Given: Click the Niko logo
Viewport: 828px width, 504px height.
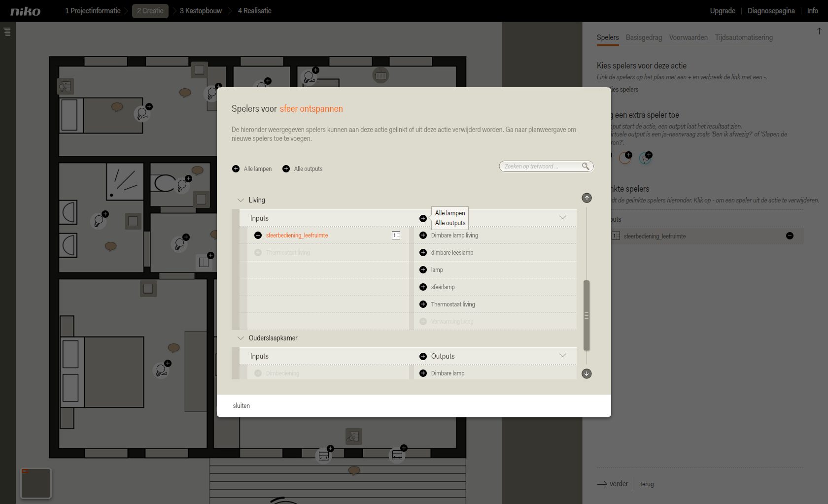Looking at the screenshot, I should (x=26, y=11).
